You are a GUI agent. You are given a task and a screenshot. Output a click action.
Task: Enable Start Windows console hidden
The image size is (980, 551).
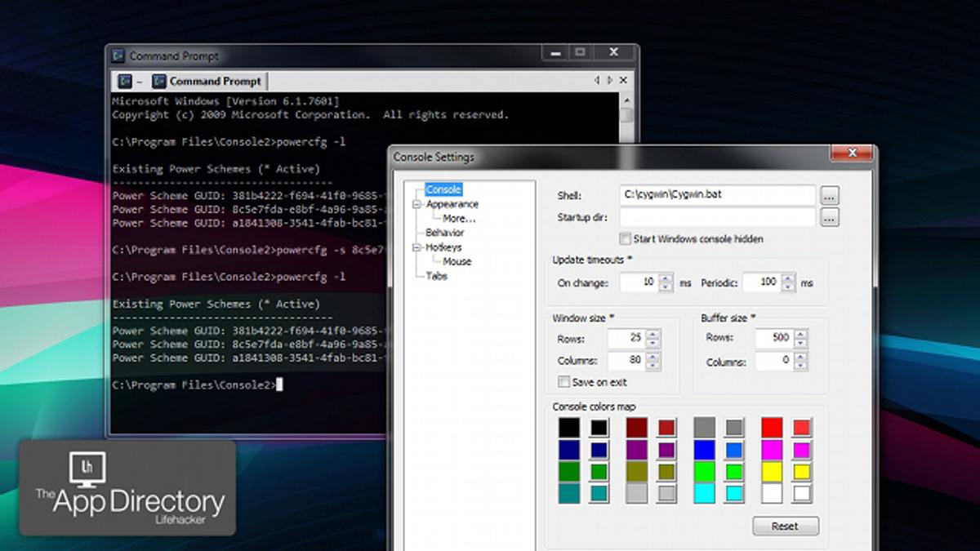(x=626, y=239)
